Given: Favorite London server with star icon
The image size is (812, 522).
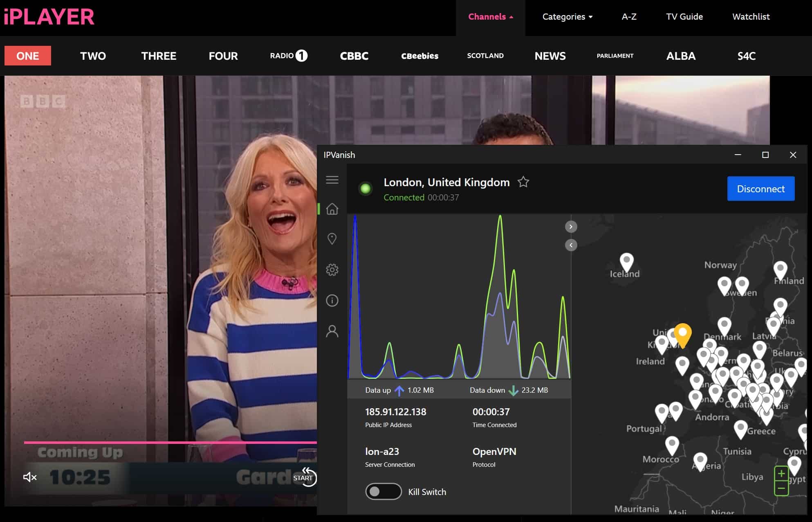Looking at the screenshot, I should [x=523, y=182].
